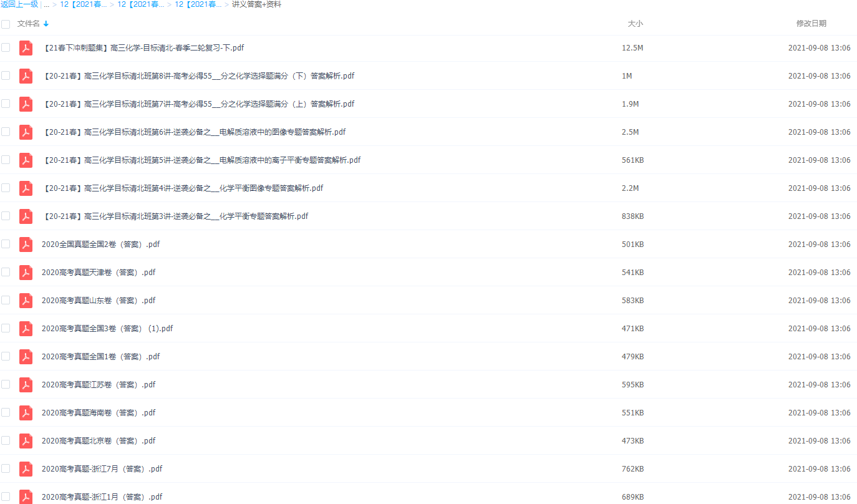Click the 返回上一级 link
Viewport: 857px width, 504px height.
19,4
